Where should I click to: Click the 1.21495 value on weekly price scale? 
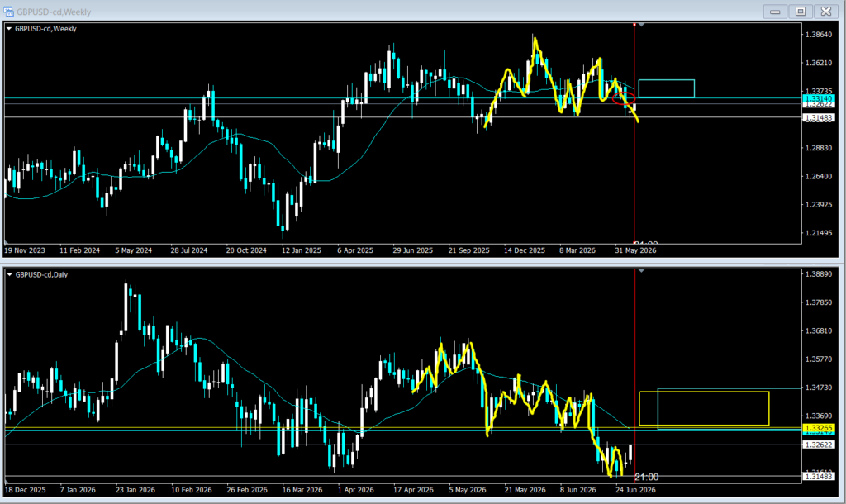[x=818, y=232]
